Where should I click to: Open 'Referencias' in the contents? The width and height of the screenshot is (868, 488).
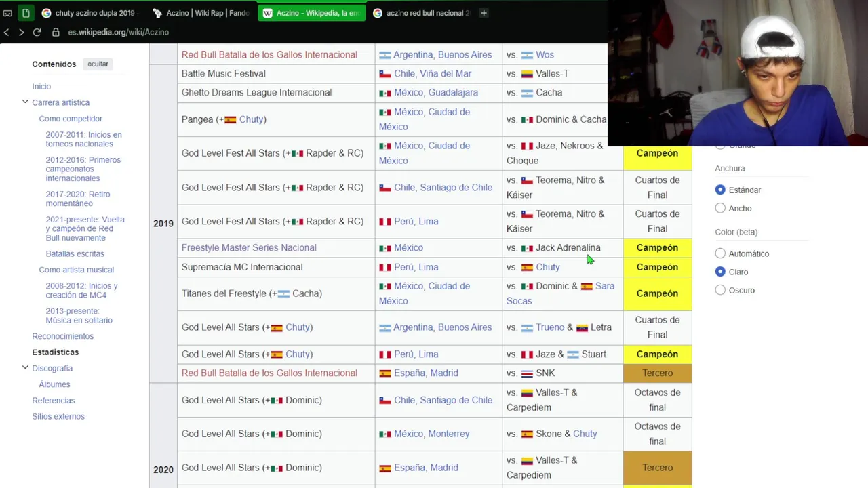[x=54, y=401]
